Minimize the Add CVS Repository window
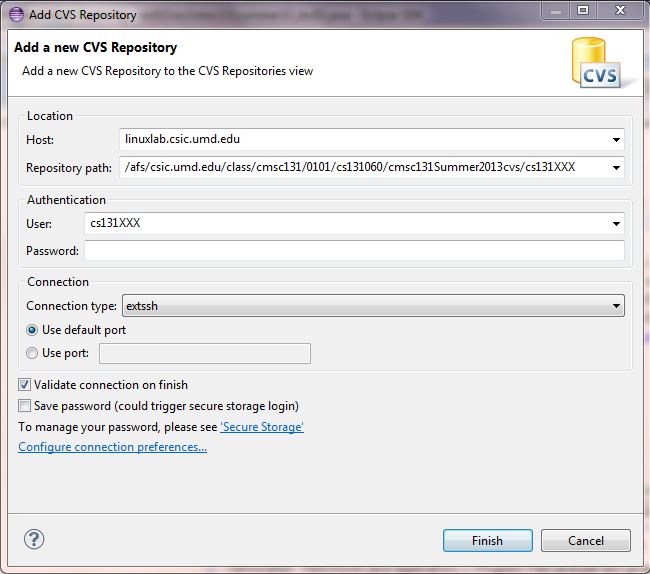650x574 pixels. (556, 10)
